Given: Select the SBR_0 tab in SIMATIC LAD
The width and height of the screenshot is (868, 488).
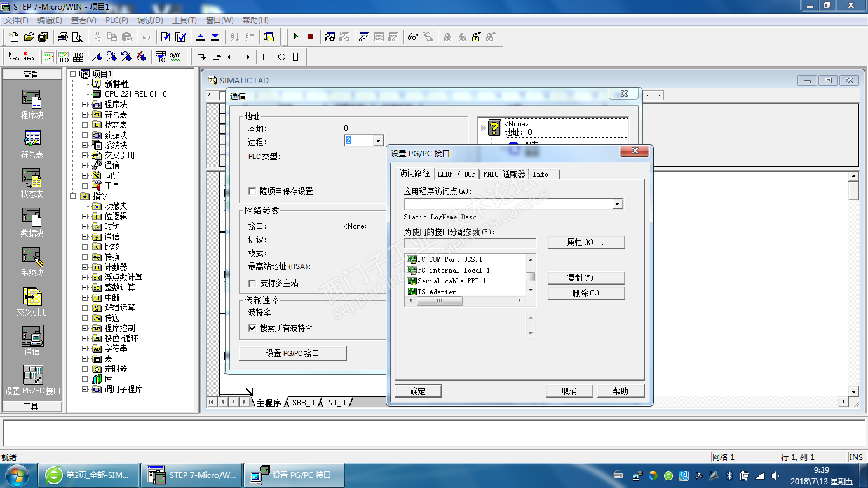Looking at the screenshot, I should coord(303,402).
